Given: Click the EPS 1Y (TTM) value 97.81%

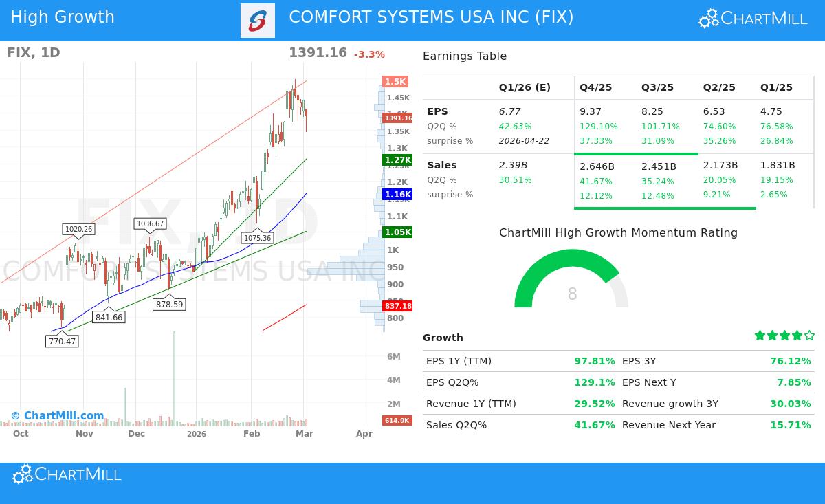Looking at the screenshot, I should (594, 361).
